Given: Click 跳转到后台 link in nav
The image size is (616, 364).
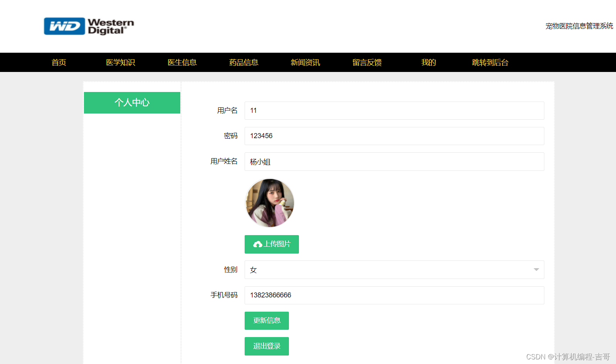Looking at the screenshot, I should pos(490,62).
